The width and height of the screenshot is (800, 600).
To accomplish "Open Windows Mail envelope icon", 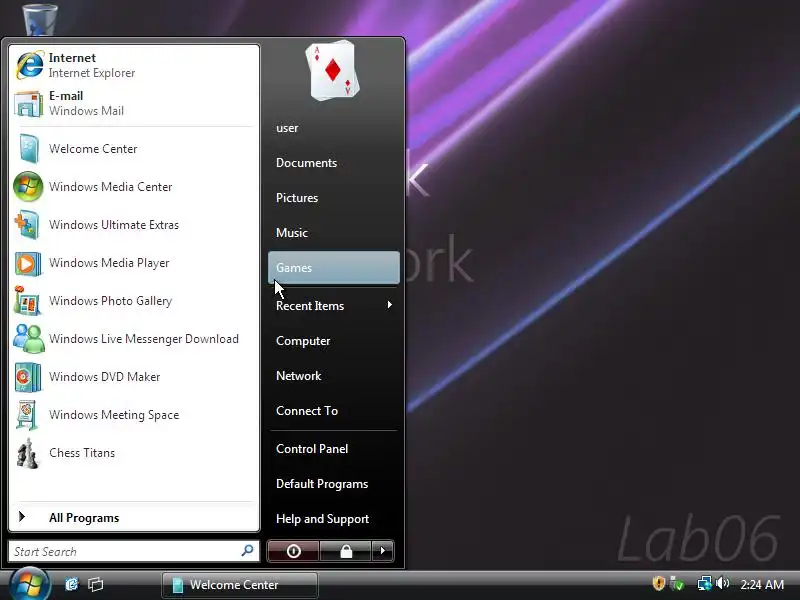I will click(29, 104).
